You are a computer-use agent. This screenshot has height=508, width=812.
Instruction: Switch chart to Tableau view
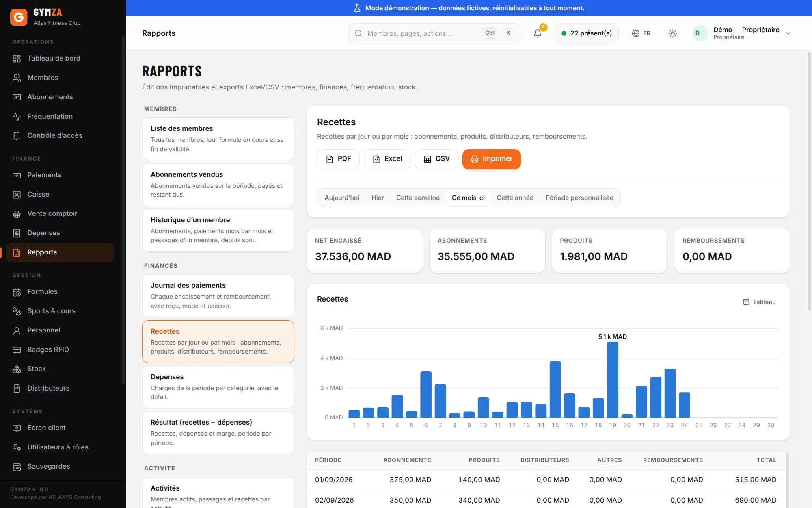[759, 302]
